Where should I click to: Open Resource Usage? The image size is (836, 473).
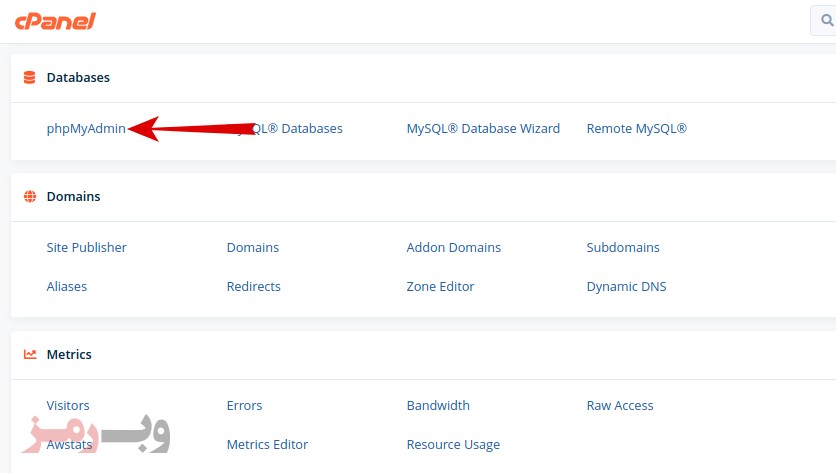(x=453, y=444)
